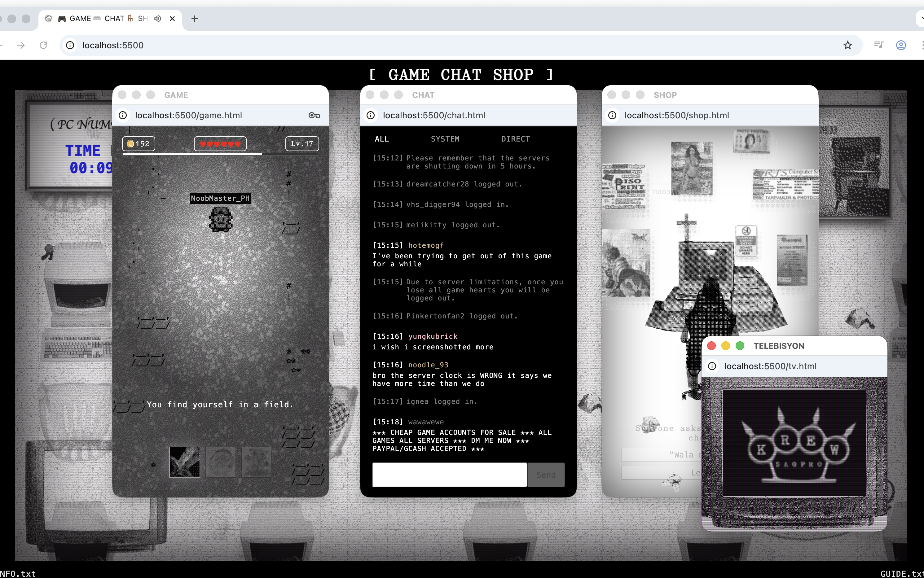Select the third inventory slot
Viewport: 924px width, 578px height.
pos(257,462)
